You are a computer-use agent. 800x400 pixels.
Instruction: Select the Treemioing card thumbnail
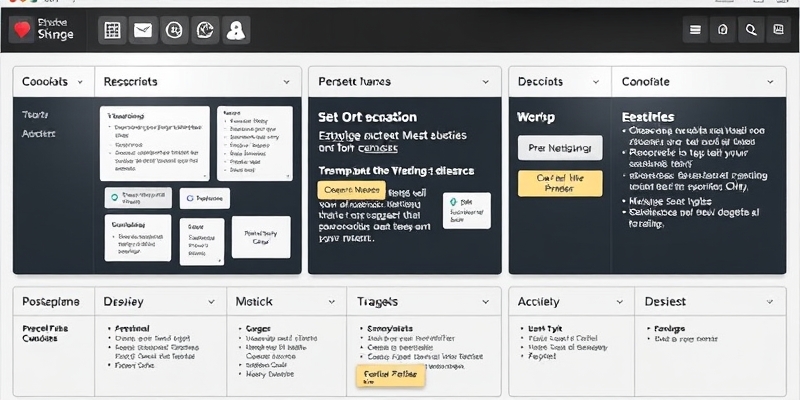[155, 143]
